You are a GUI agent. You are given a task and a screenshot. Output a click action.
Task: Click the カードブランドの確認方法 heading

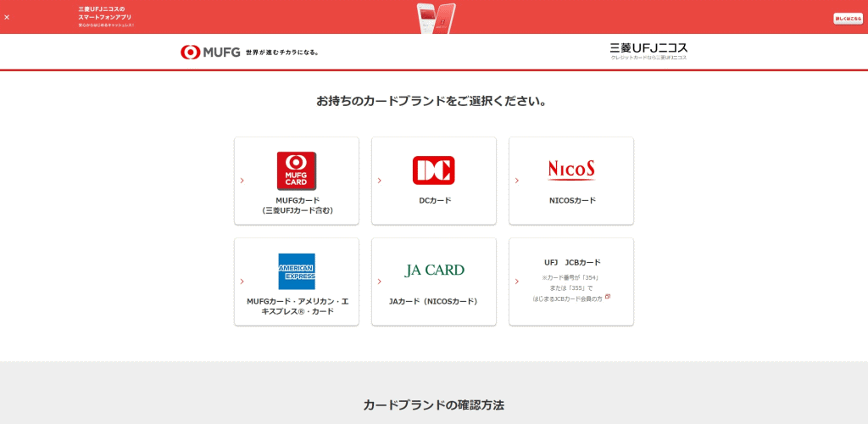(x=434, y=404)
